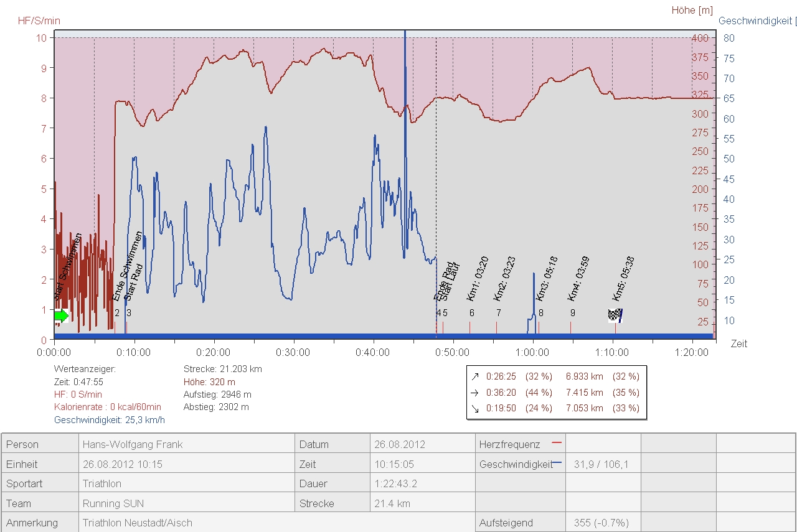Select the ascending arrow in stats box
The width and height of the screenshot is (797, 532).
pyautogui.click(x=476, y=376)
